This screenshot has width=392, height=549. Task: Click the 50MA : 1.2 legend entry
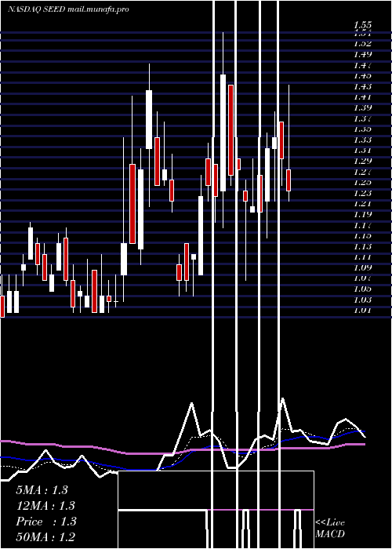coord(45,536)
